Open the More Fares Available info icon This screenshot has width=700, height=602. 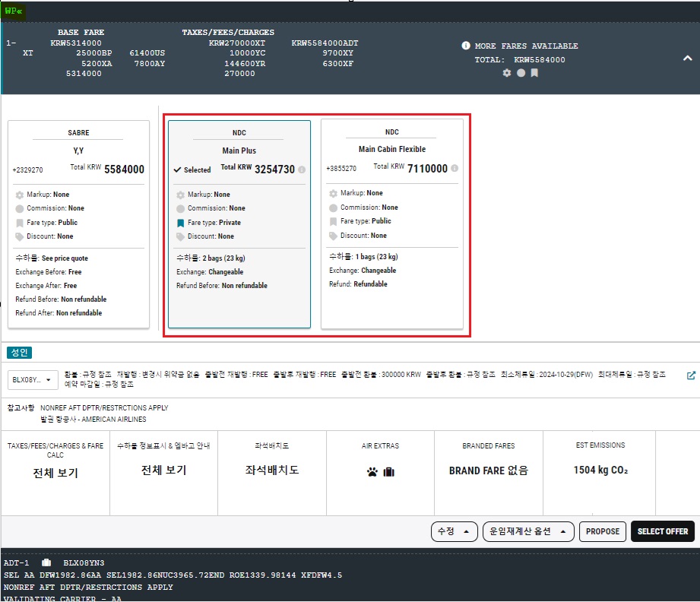466,46
